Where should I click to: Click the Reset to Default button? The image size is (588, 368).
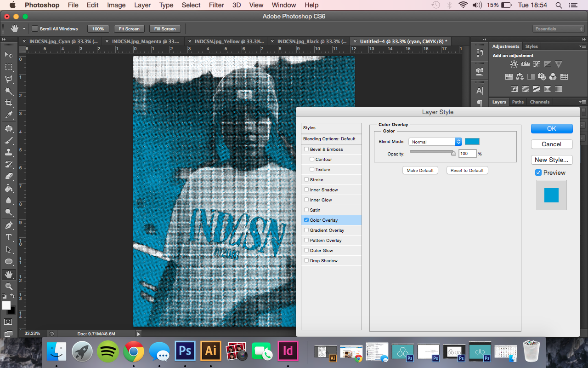pyautogui.click(x=467, y=170)
